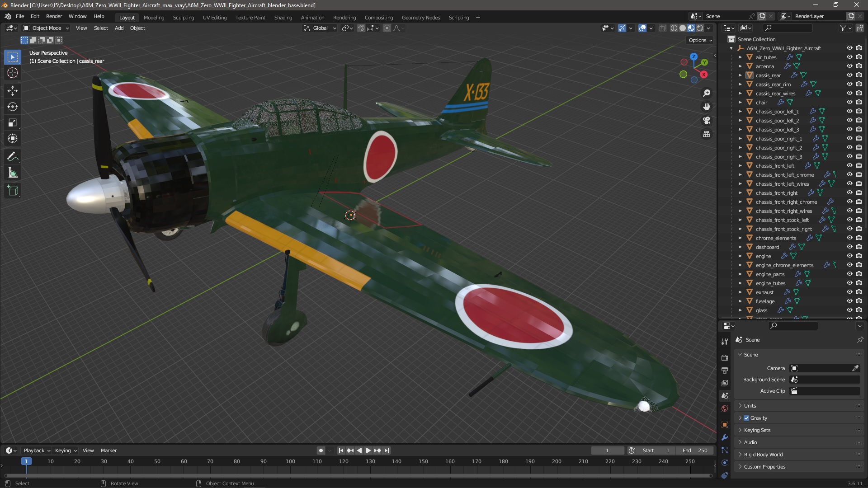The image size is (868, 488).
Task: Expand the antenna tree item
Action: [x=741, y=66]
